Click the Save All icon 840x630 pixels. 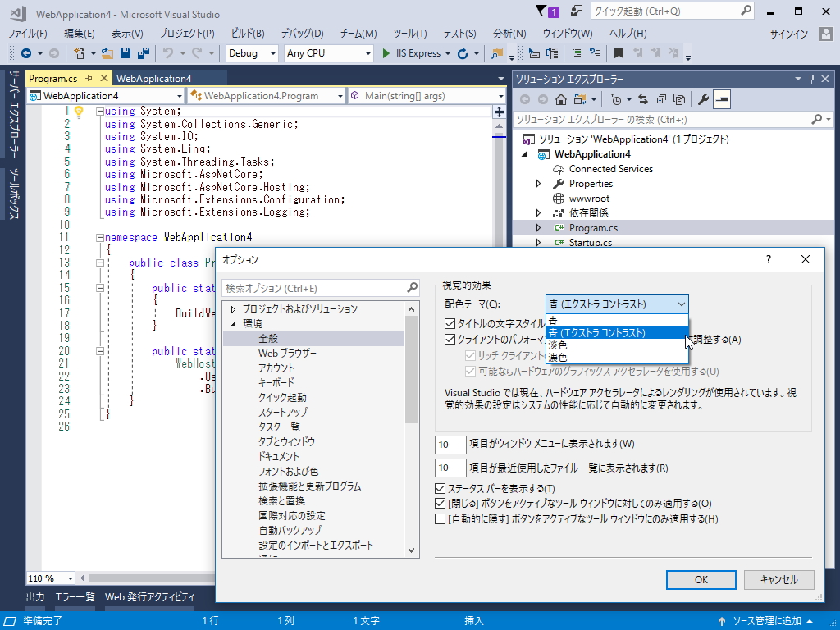pyautogui.click(x=144, y=52)
